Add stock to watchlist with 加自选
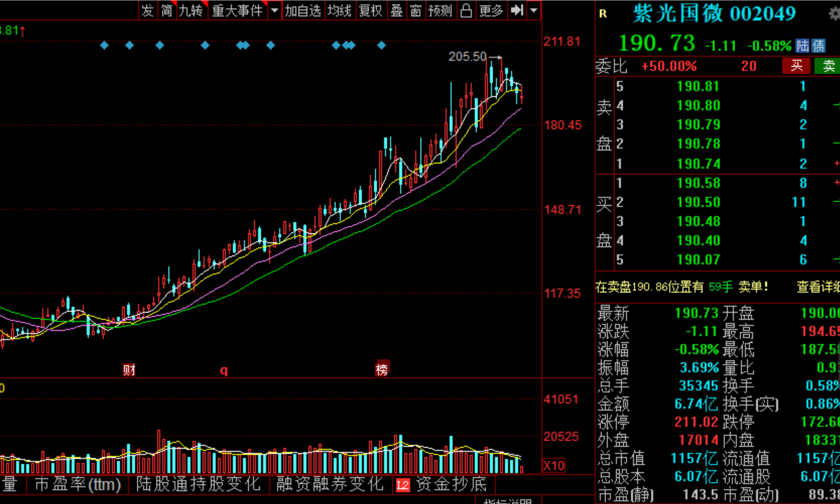 pyautogui.click(x=302, y=10)
